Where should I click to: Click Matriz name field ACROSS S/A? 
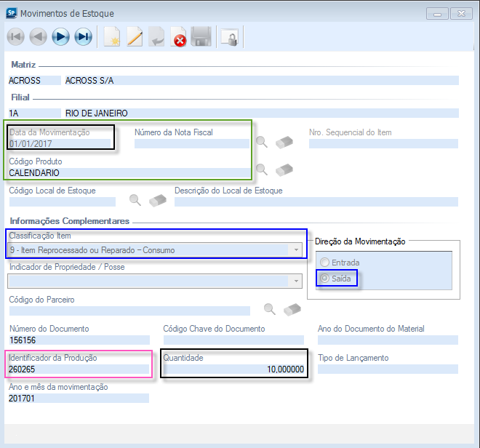point(262,80)
